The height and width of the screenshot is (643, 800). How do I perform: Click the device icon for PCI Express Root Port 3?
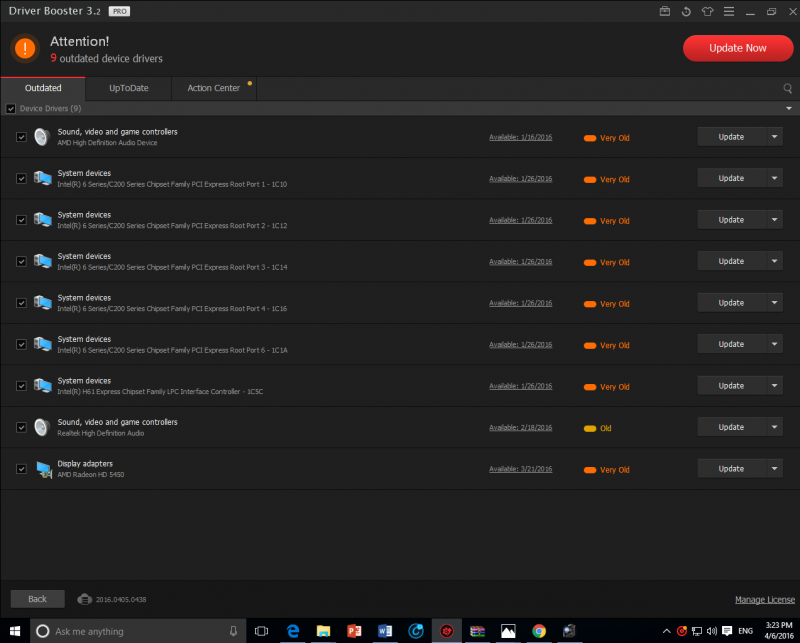pyautogui.click(x=43, y=261)
